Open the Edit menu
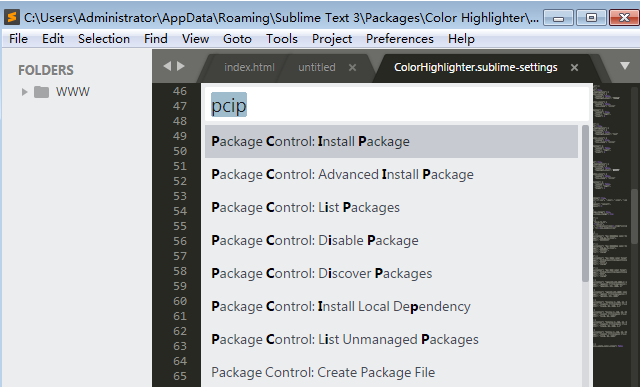 53,39
